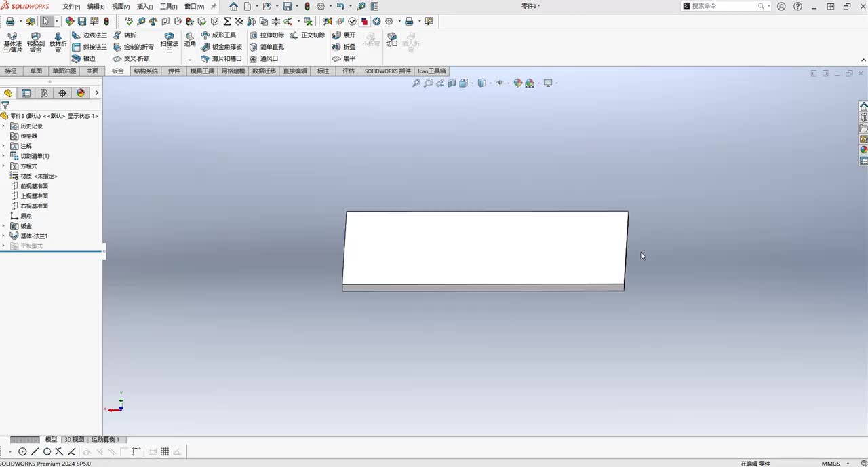Image resolution: width=868 pixels, height=467 pixels.
Task: Click the Corners (边角) icon
Action: [x=190, y=40]
